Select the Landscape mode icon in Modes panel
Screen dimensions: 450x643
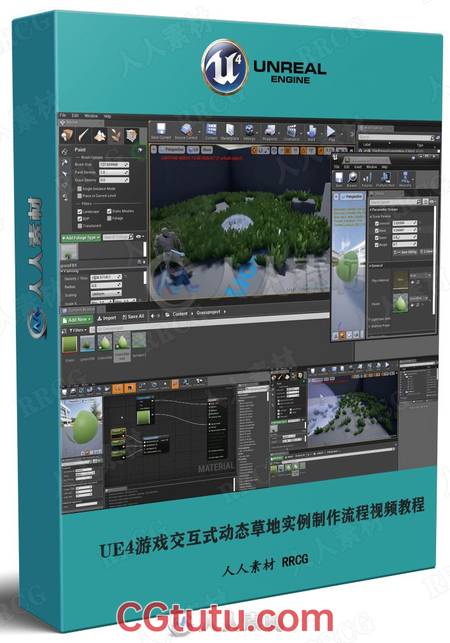pos(100,135)
